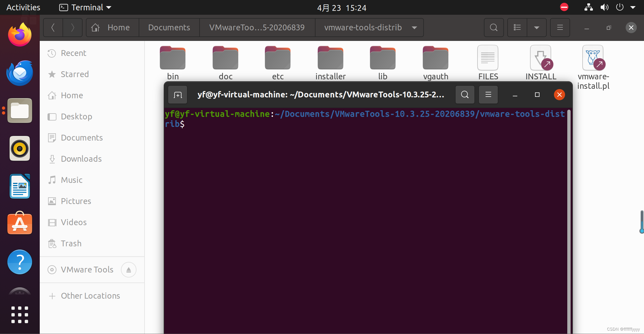The width and height of the screenshot is (644, 334).
Task: Open the etc folder
Action: pos(278,63)
